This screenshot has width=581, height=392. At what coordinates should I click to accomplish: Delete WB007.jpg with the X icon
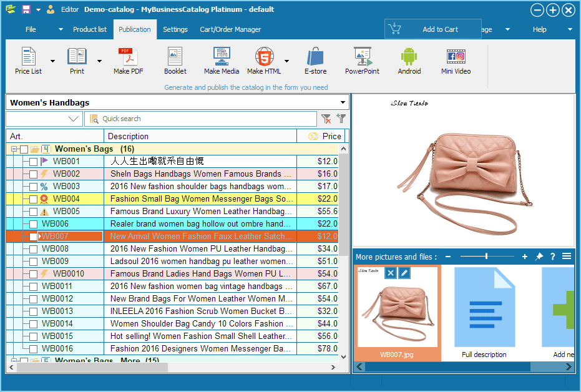tap(390, 273)
